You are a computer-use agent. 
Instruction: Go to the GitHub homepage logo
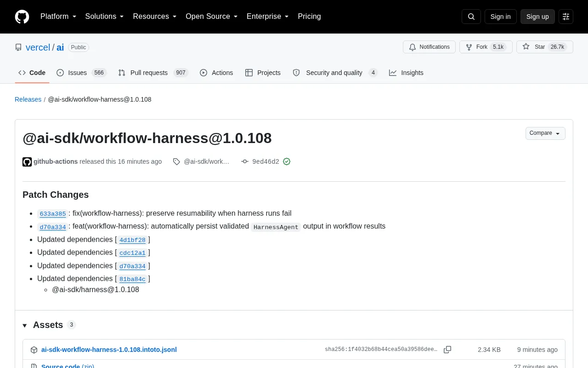pyautogui.click(x=22, y=17)
